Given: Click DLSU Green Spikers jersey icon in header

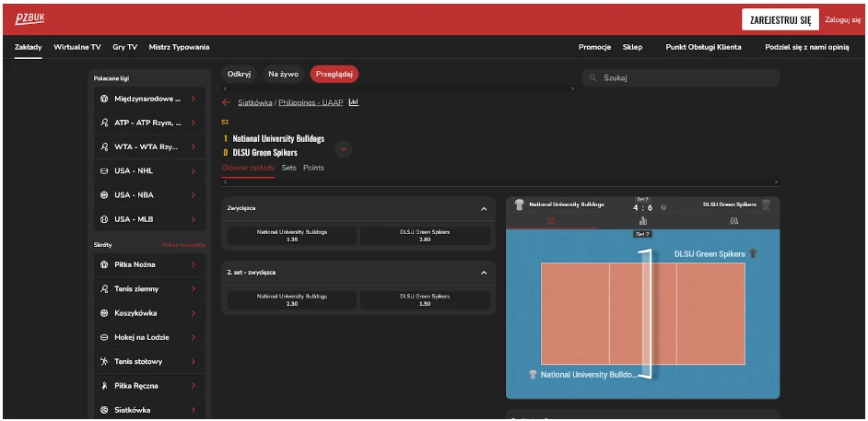Looking at the screenshot, I should pos(766,205).
